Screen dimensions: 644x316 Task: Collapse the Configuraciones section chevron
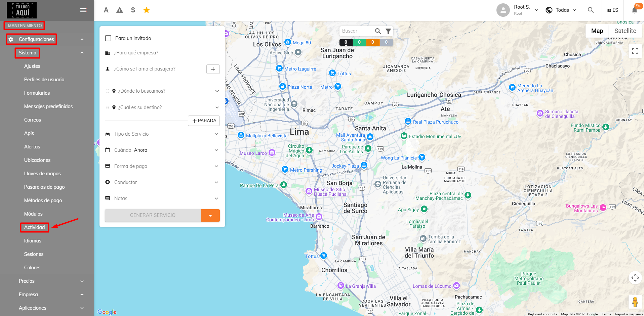coord(82,39)
